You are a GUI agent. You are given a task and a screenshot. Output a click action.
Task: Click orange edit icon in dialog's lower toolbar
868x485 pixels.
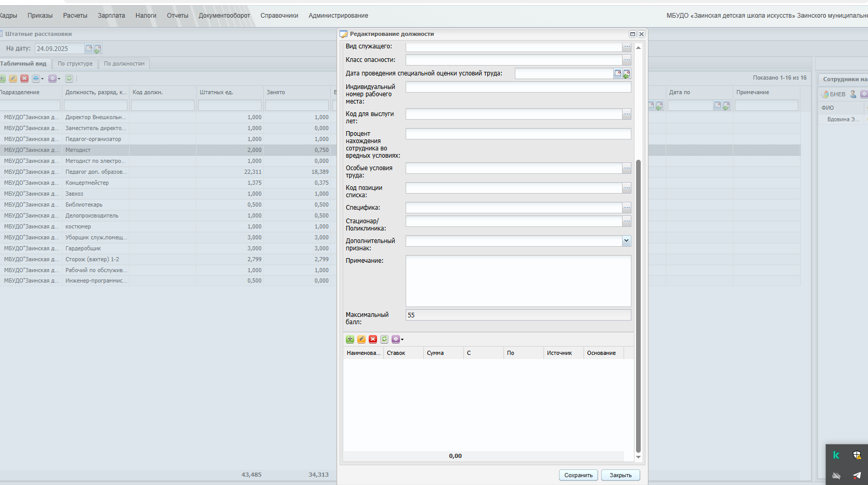(361, 339)
